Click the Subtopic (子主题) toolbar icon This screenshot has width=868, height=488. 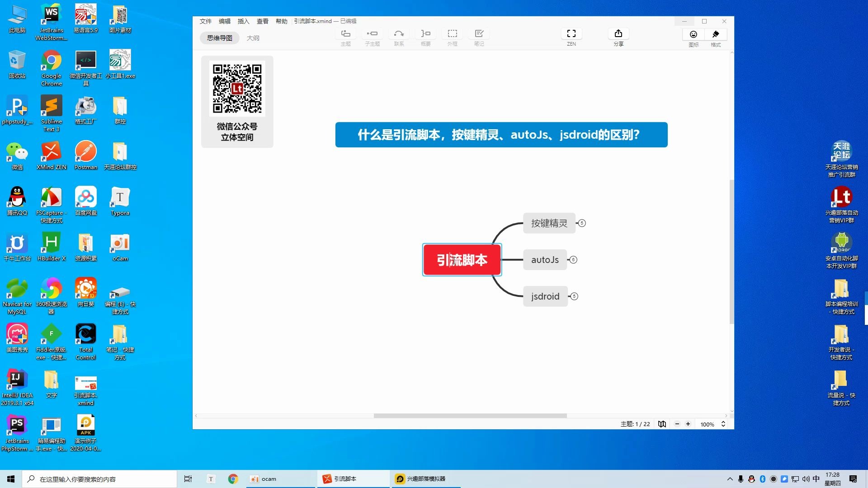pos(372,34)
